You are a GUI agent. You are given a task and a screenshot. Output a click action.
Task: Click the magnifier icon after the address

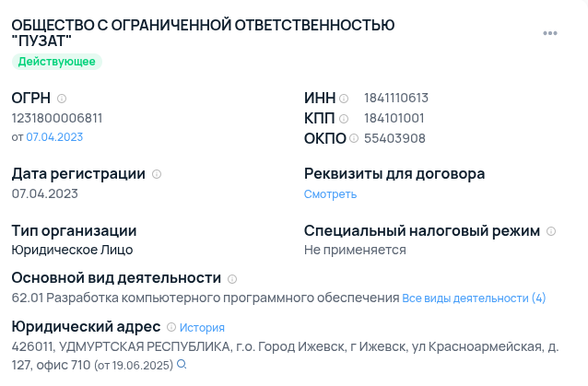click(182, 365)
